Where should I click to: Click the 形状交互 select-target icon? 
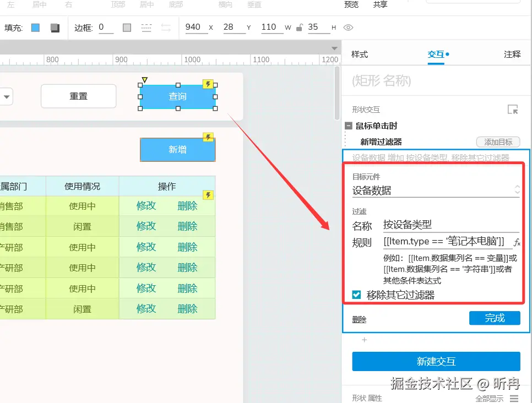513,109
